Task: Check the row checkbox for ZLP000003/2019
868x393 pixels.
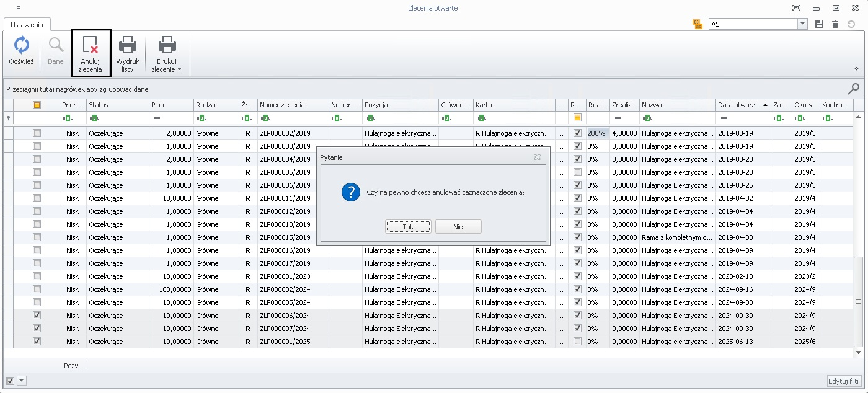Action: [37, 146]
